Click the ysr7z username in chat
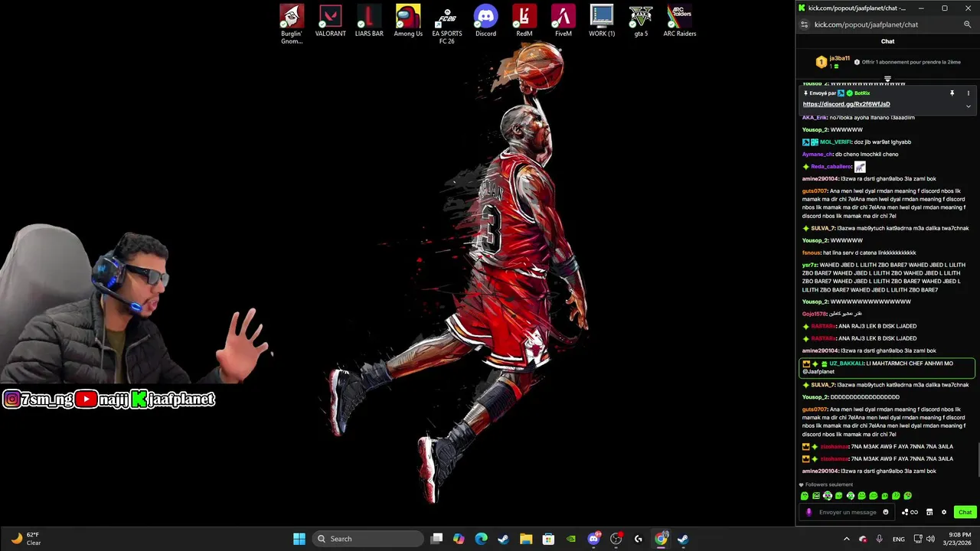 point(809,265)
